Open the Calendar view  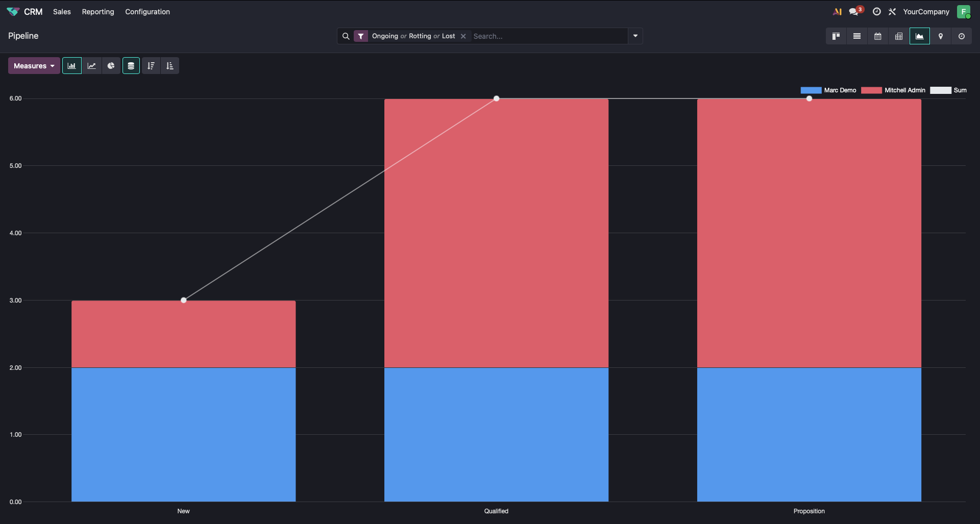(x=878, y=36)
